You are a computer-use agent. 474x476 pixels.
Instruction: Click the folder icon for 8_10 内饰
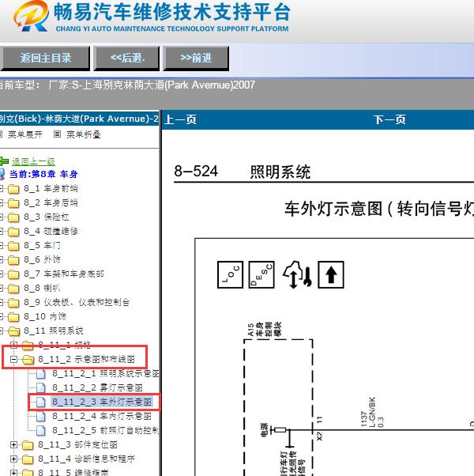click(13, 317)
